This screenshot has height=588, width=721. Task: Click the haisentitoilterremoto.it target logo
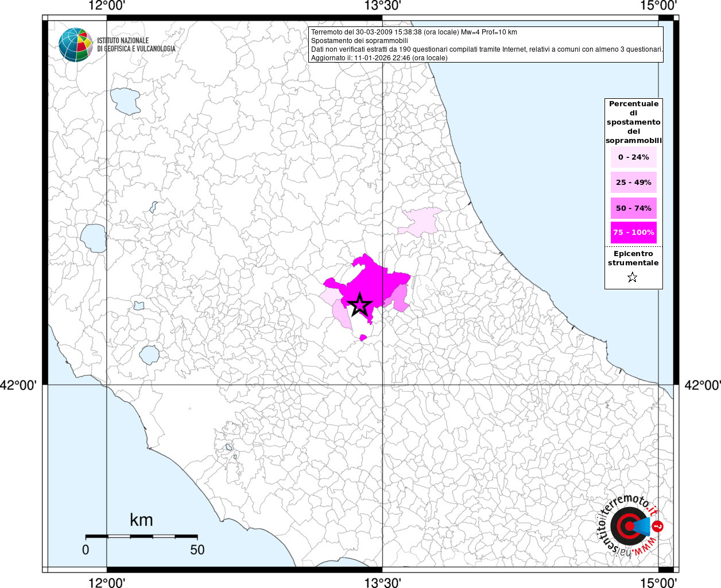(x=630, y=527)
